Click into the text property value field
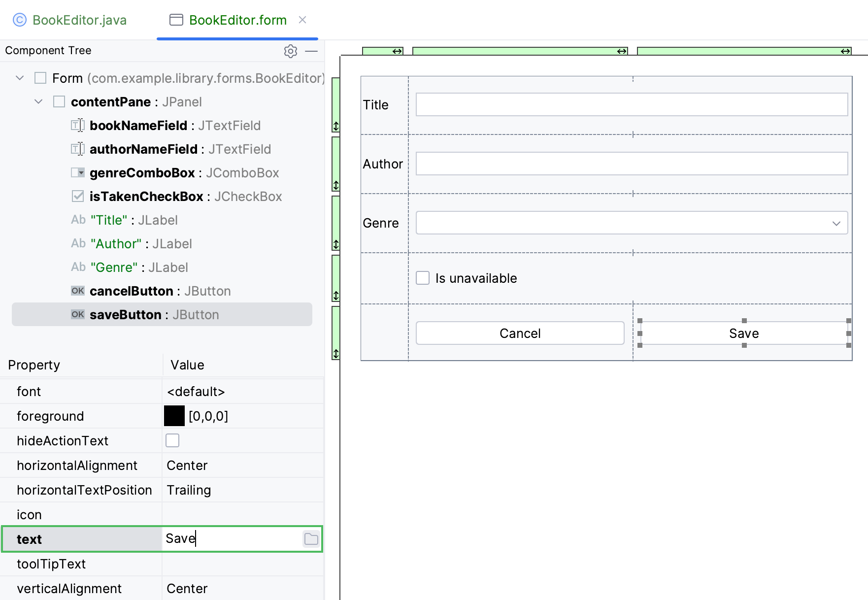The height and width of the screenshot is (600, 868). [232, 538]
